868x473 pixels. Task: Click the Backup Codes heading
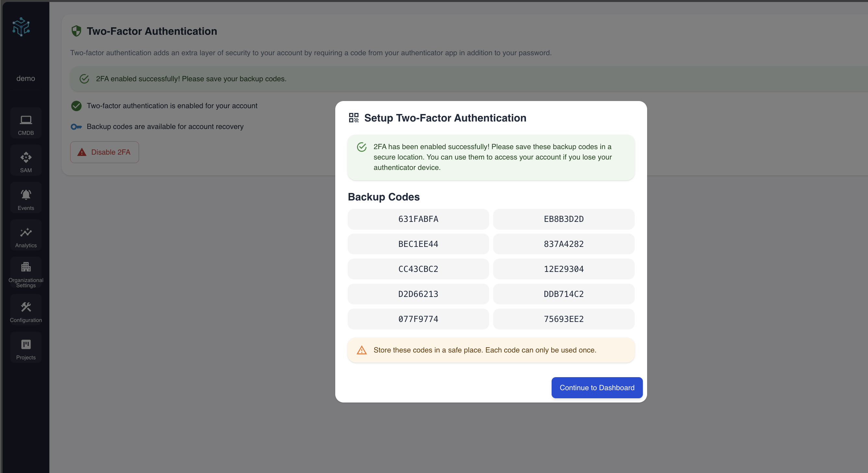(383, 197)
